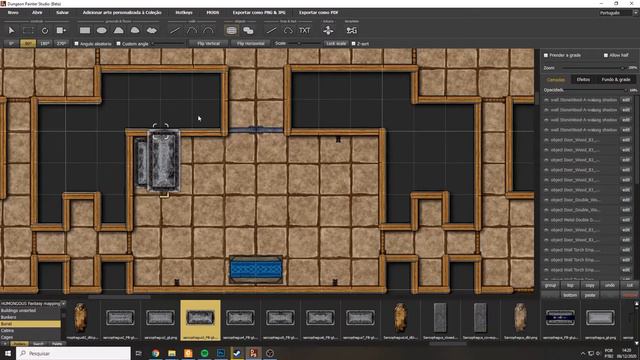
Task: Click Exportar como PDF
Action: pyautogui.click(x=318, y=13)
